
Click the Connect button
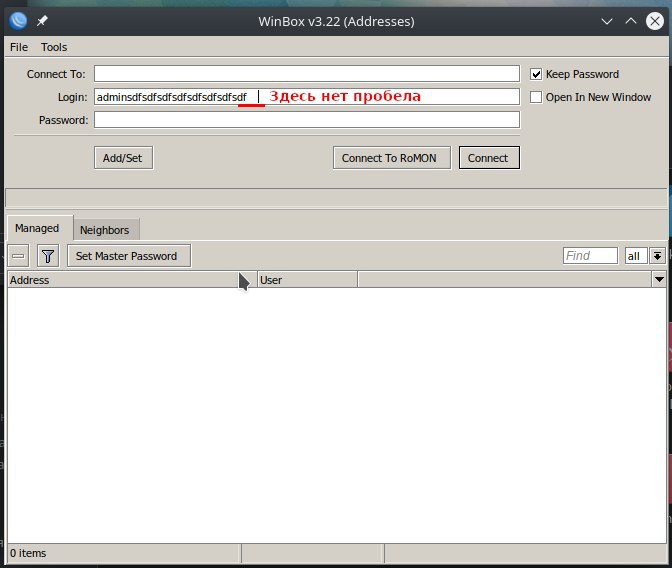click(x=489, y=158)
